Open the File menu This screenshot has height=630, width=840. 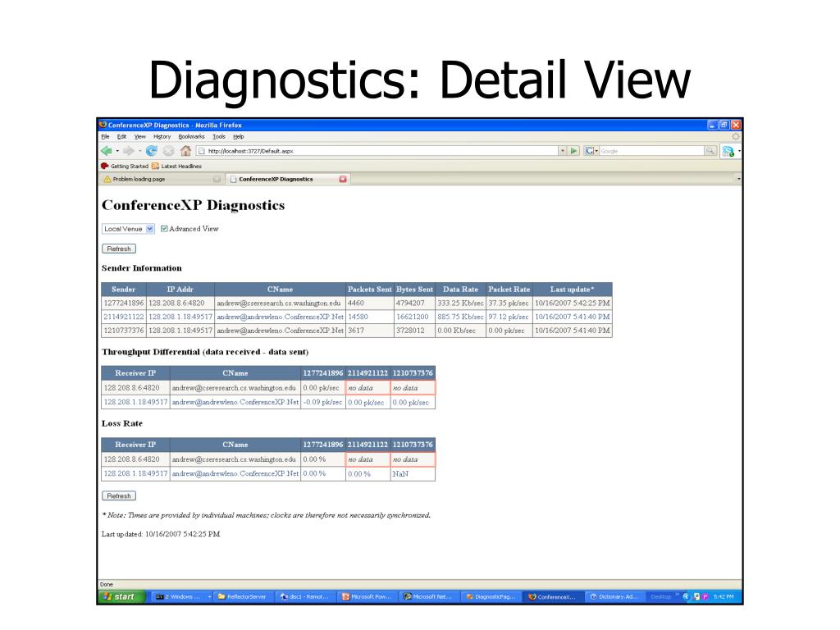pyautogui.click(x=105, y=137)
